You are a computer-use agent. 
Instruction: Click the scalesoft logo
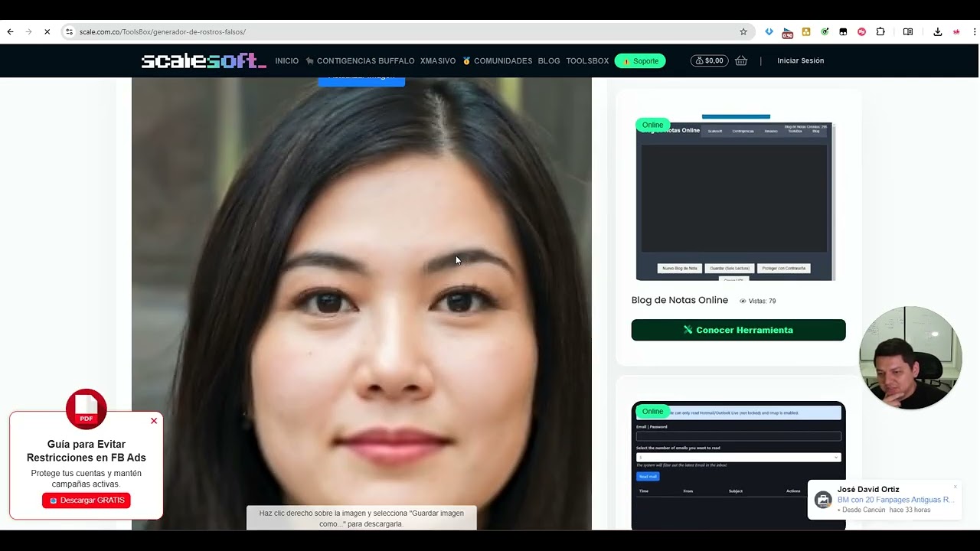pyautogui.click(x=204, y=60)
